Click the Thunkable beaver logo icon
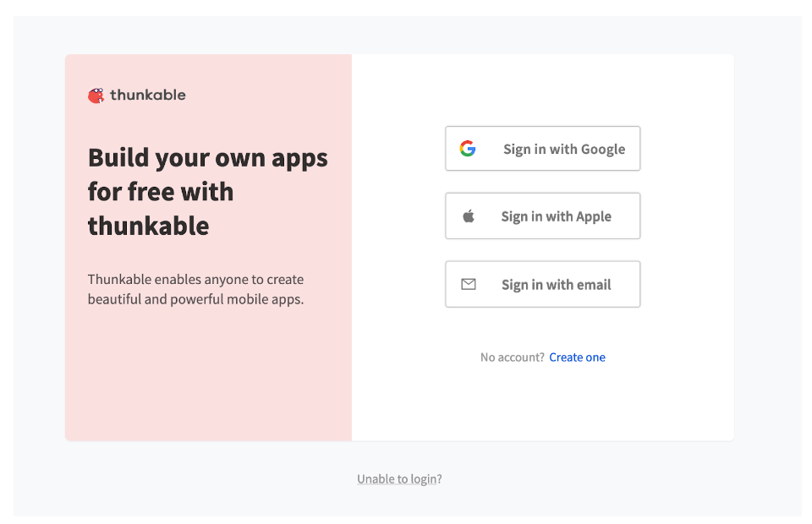This screenshot has width=812, height=524. [x=96, y=96]
